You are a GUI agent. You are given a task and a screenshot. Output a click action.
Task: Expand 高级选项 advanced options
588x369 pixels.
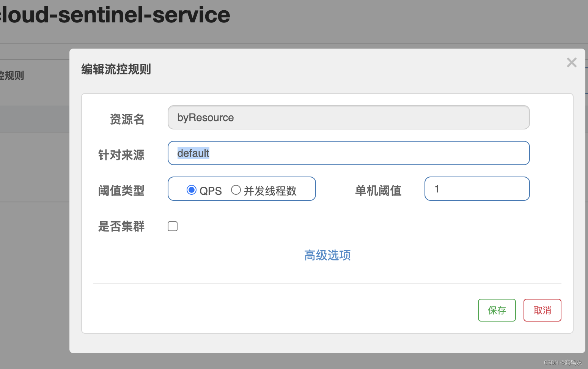pyautogui.click(x=327, y=255)
